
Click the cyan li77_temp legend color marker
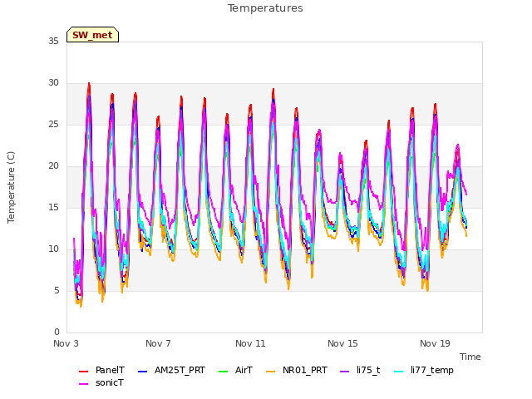tap(399, 372)
